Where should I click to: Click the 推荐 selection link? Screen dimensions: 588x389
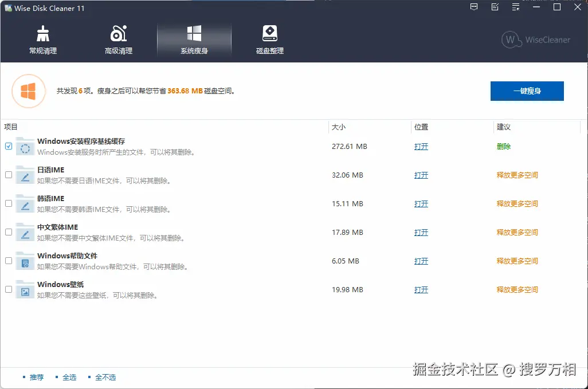pyautogui.click(x=37, y=378)
